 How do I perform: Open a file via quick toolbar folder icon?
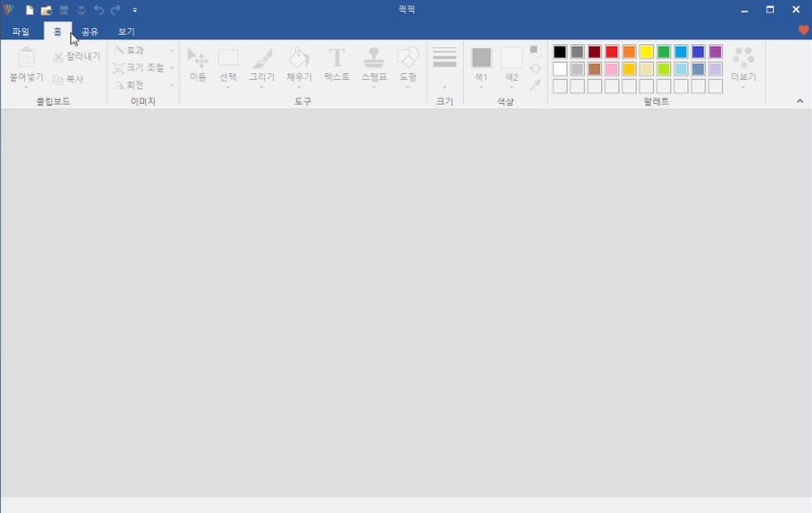point(47,10)
